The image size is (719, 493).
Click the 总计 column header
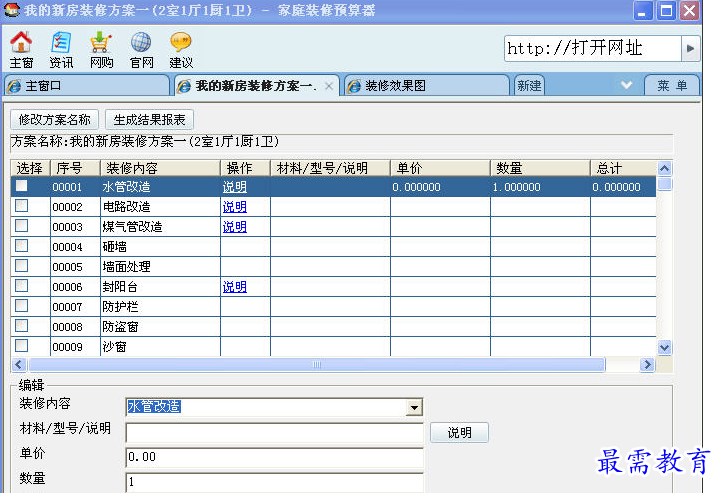(x=624, y=168)
